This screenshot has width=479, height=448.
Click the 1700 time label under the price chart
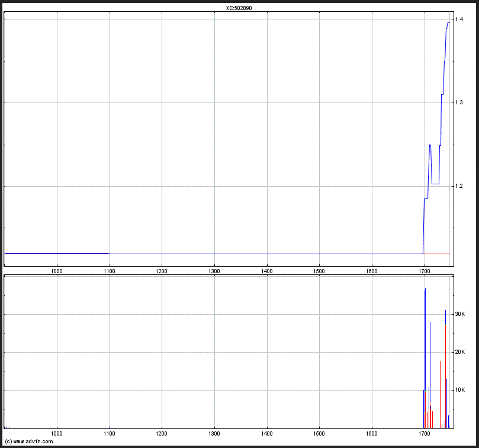coord(425,271)
